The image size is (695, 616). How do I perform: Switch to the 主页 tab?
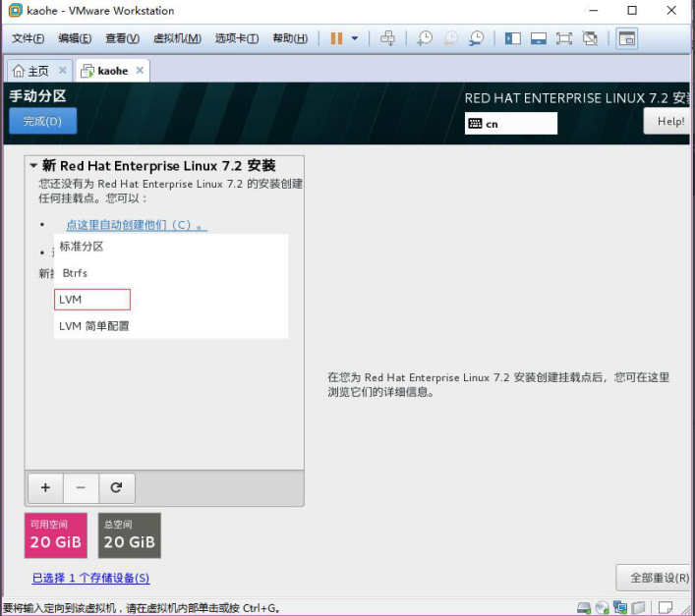(x=38, y=71)
